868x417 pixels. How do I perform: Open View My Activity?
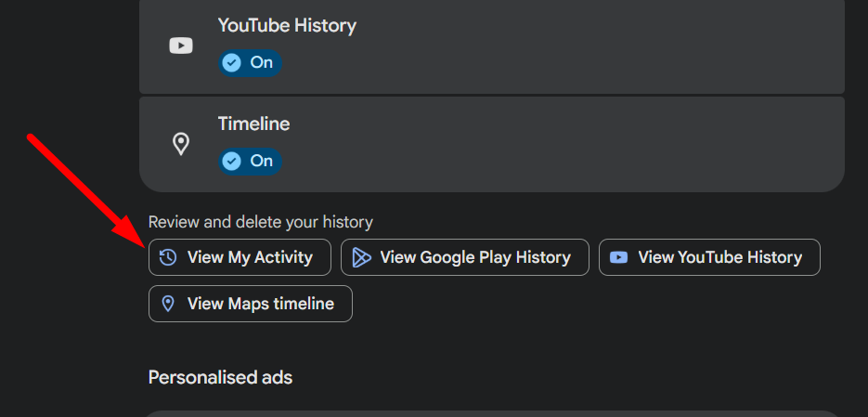pos(240,257)
